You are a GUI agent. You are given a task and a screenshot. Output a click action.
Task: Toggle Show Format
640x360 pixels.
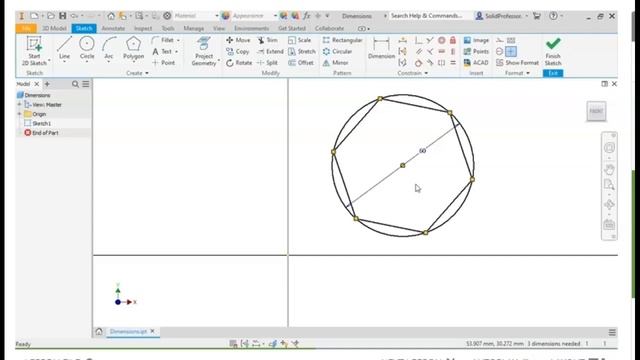tap(517, 63)
